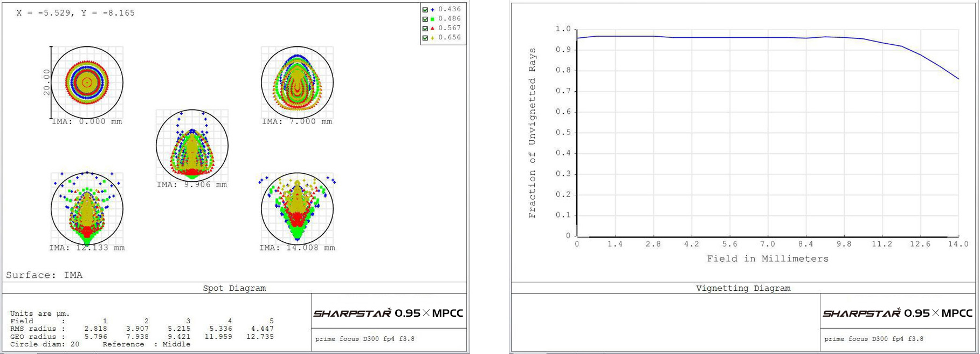Select the spot diagram for IMA 7.000 mm
Image resolution: width=980 pixels, height=354 pixels.
tap(297, 83)
